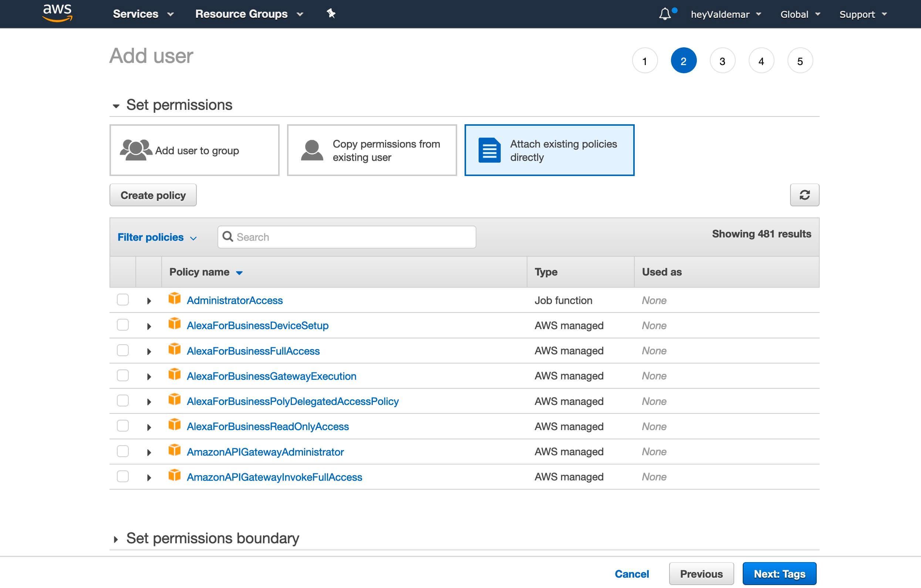Image resolution: width=921 pixels, height=588 pixels.
Task: Click the Add user to group icon
Action: click(134, 149)
